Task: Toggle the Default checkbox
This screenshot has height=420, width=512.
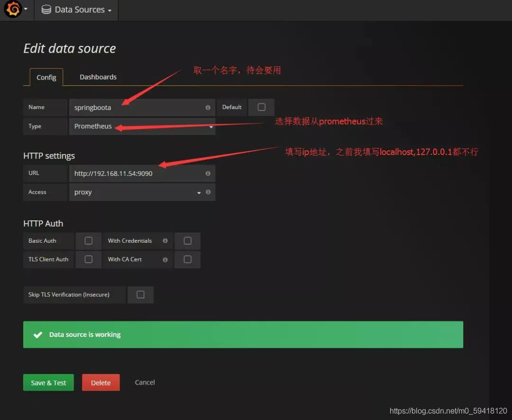Action: click(261, 107)
